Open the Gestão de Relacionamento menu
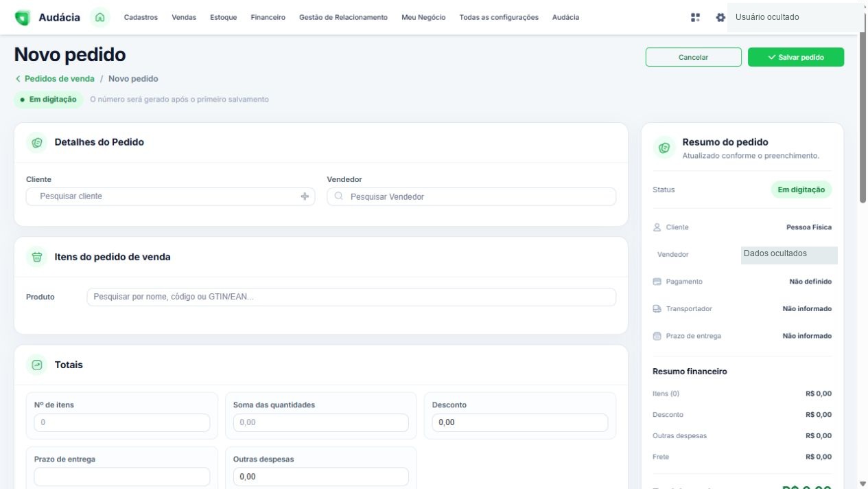This screenshot has width=868, height=489. point(343,17)
